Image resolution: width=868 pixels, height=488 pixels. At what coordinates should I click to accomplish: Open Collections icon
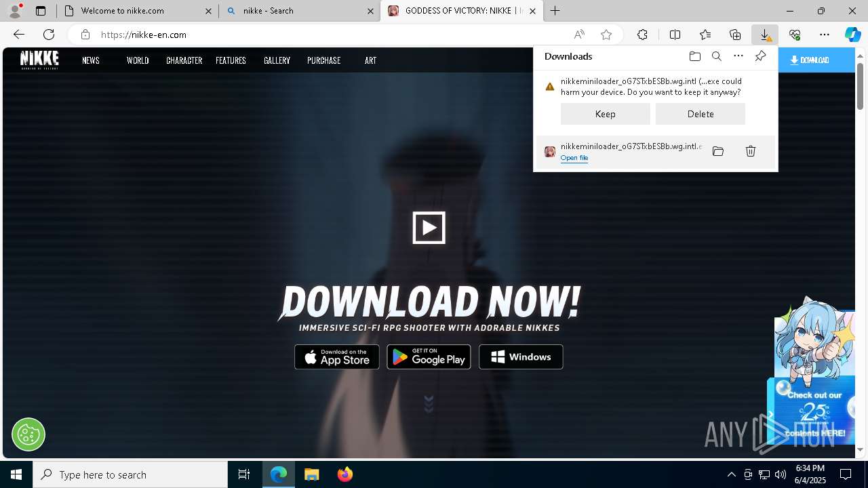coord(735,35)
